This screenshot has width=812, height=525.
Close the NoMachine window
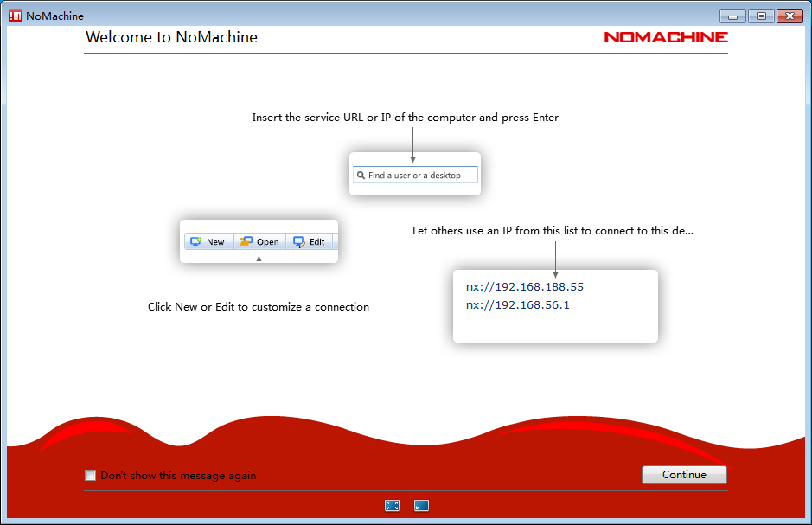790,16
